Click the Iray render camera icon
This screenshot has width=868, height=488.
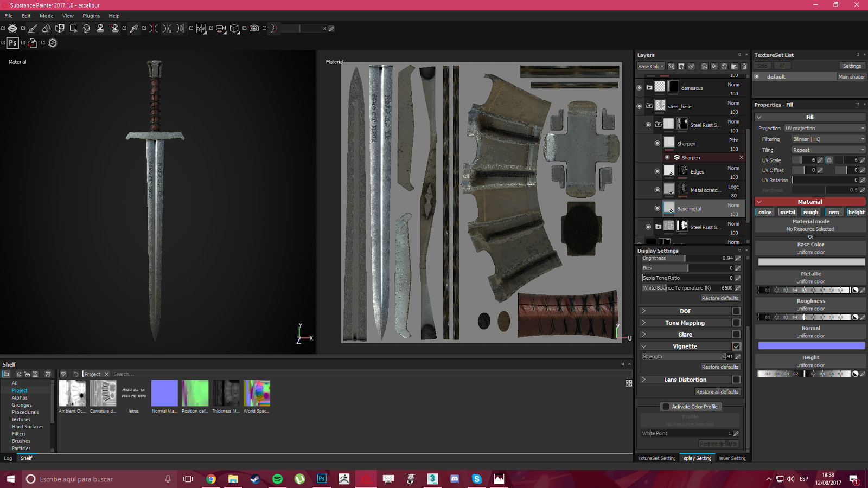click(254, 29)
